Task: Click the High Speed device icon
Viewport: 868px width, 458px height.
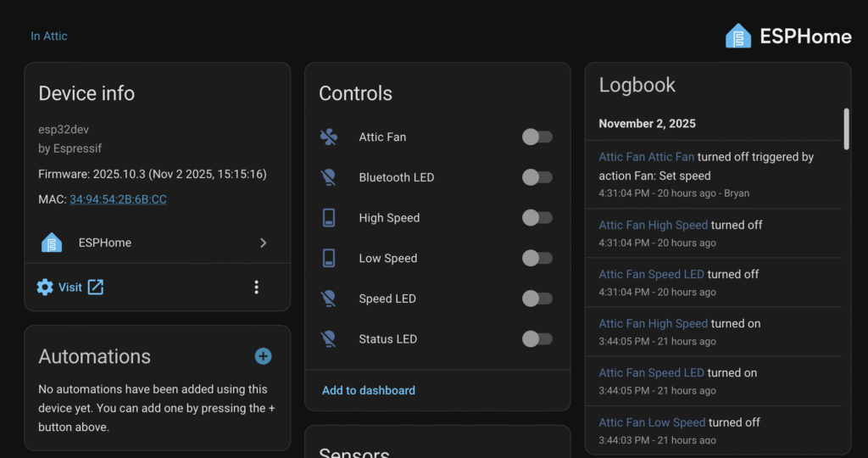Action: click(329, 218)
